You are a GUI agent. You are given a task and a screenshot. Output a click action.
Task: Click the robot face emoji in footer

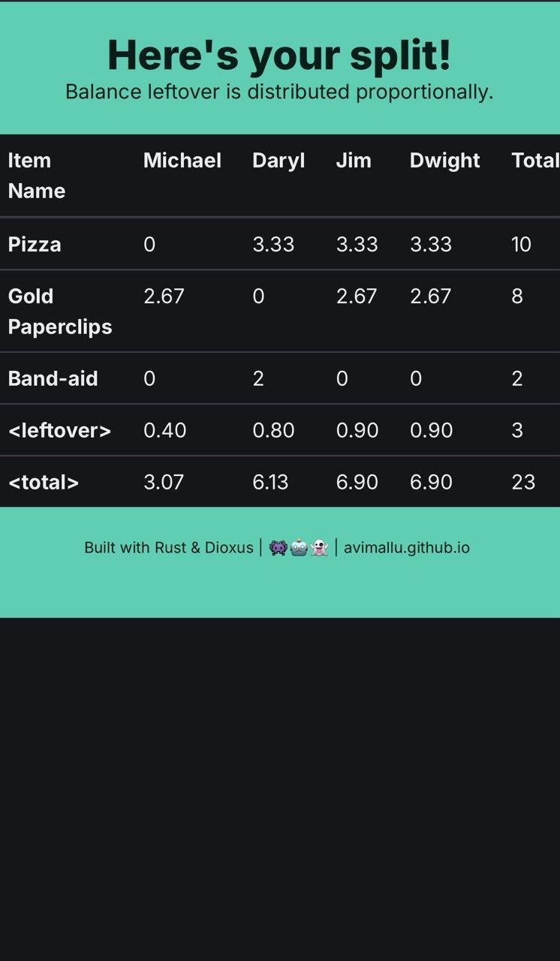point(299,548)
